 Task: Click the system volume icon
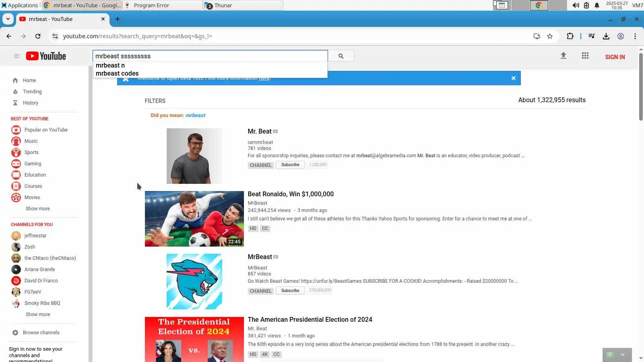[x=576, y=5]
